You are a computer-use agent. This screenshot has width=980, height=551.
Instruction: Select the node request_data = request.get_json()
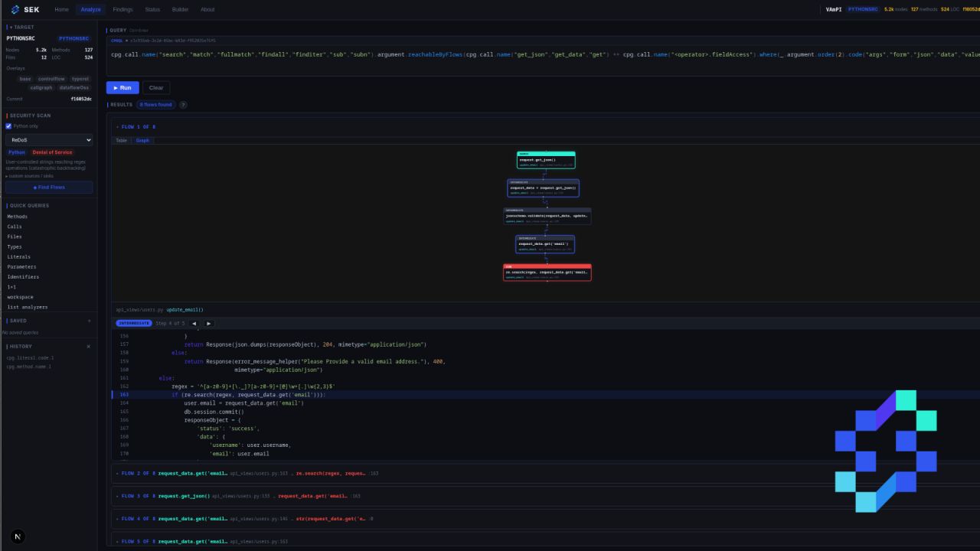(x=543, y=188)
